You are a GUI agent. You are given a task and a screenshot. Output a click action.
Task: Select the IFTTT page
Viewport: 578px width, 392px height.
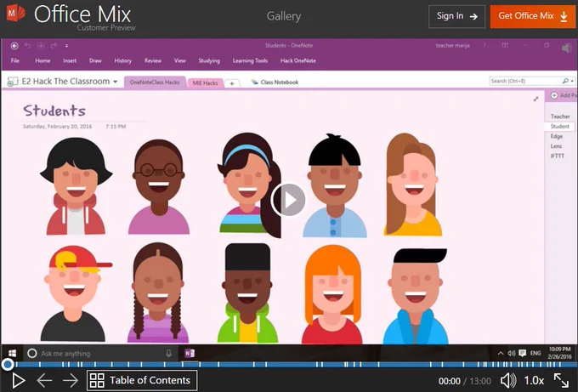point(558,156)
